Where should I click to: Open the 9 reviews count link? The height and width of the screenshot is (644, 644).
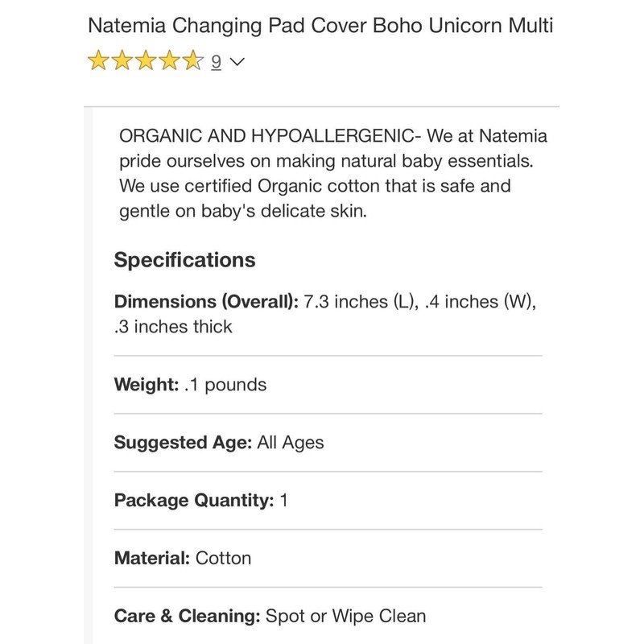pyautogui.click(x=216, y=62)
